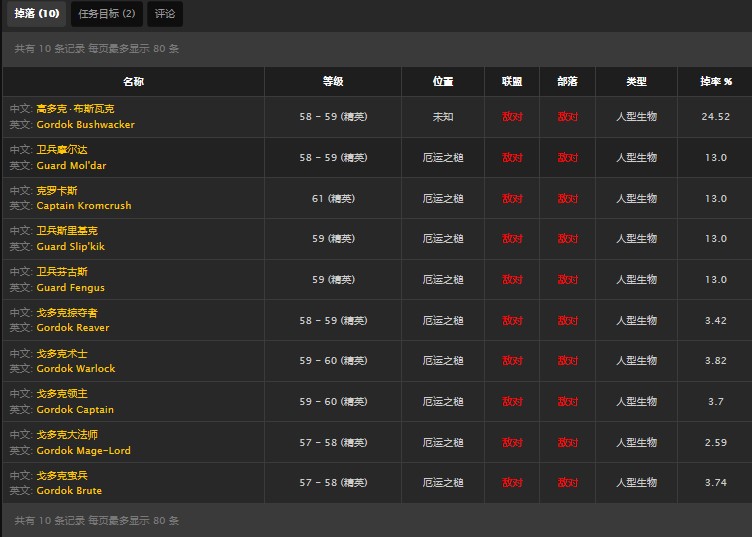Click the 联盟 column header

[x=512, y=82]
